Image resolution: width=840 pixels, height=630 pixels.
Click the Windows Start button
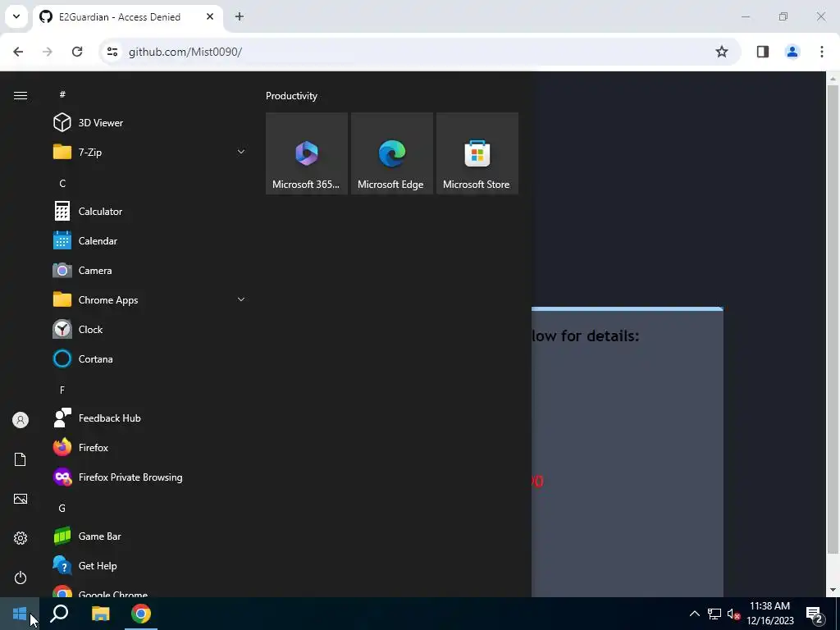(20, 614)
